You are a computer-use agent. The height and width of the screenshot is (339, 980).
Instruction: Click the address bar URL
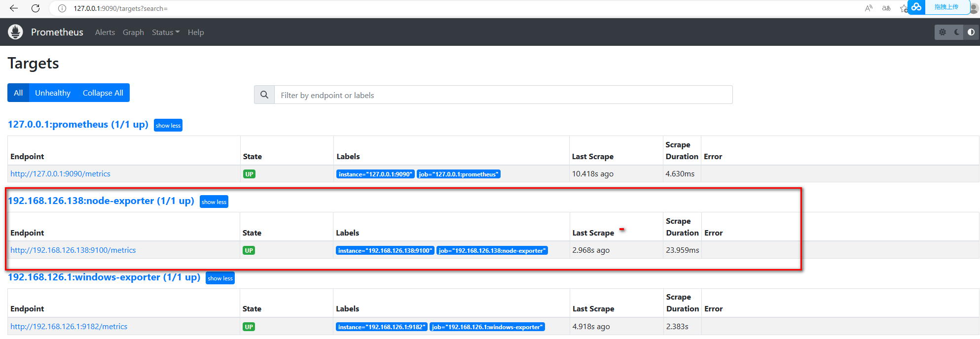pos(121,8)
